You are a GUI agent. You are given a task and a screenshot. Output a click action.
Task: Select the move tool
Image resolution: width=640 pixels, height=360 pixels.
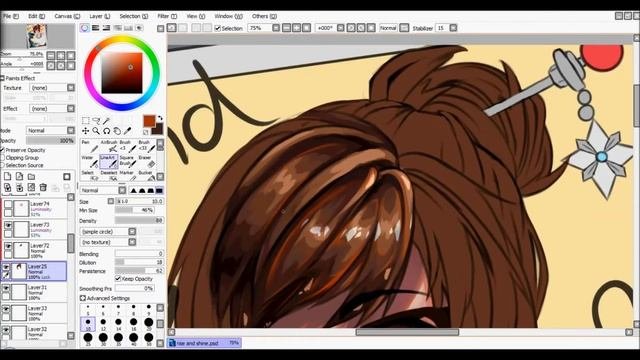[x=85, y=131]
